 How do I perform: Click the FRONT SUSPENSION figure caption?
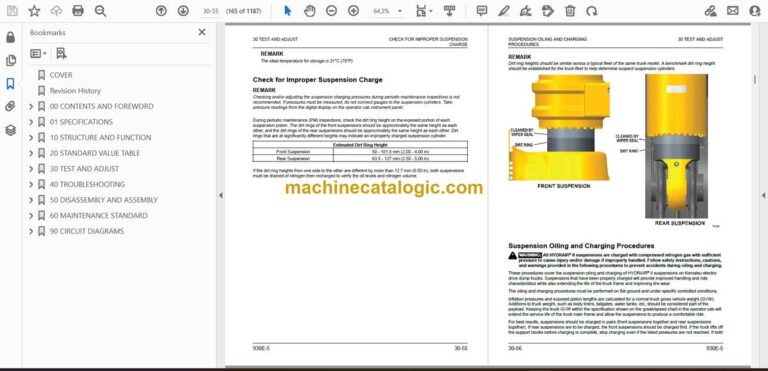564,186
